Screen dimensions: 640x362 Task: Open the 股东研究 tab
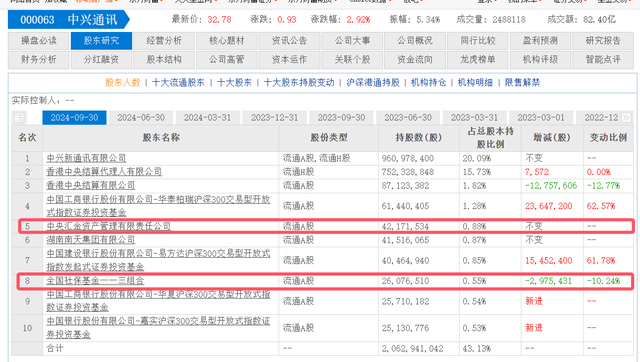tap(101, 41)
